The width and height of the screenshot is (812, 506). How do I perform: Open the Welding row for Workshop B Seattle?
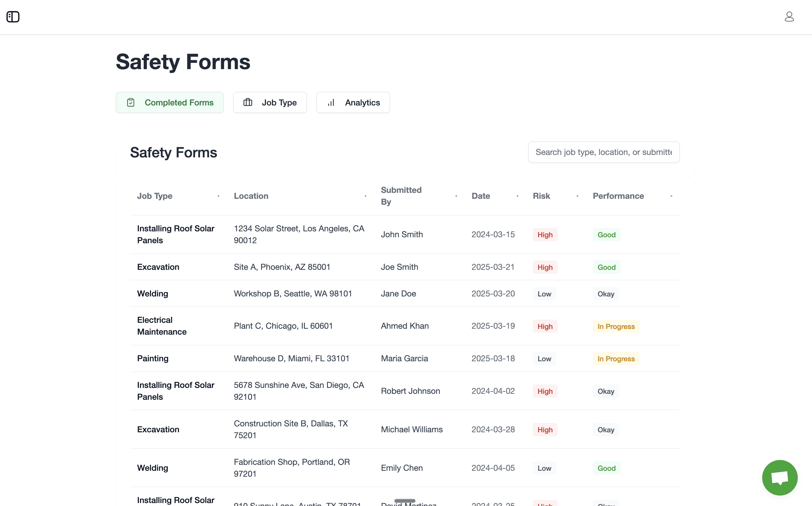click(x=404, y=293)
